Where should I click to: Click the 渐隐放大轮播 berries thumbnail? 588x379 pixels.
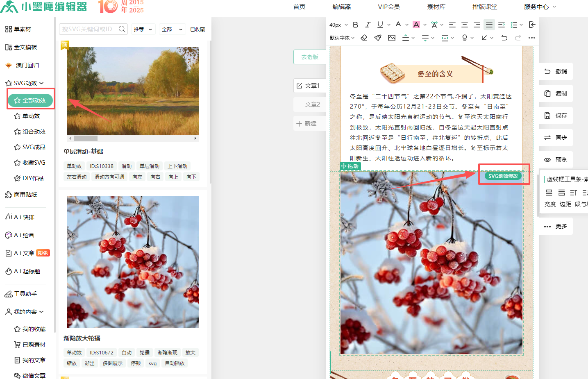pos(133,262)
